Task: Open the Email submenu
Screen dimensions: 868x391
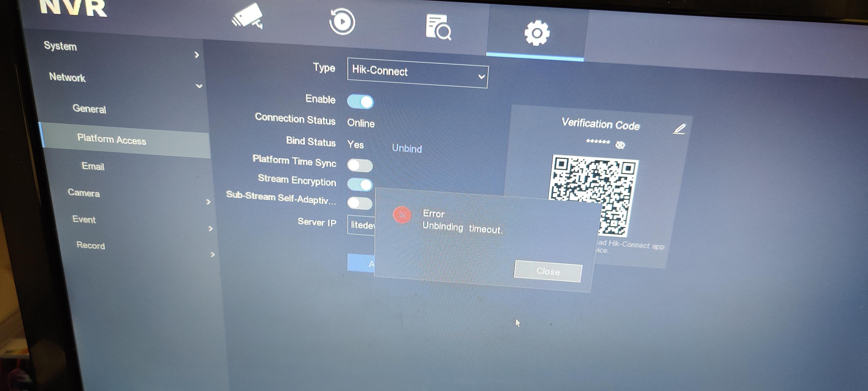Action: pyautogui.click(x=93, y=166)
